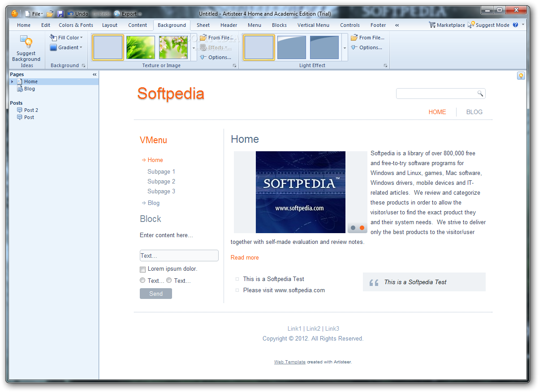
Task: Click the Undo button
Action: [x=78, y=14]
